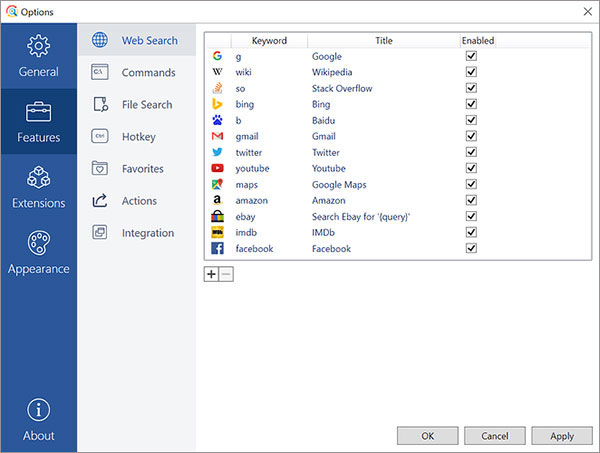This screenshot has width=600, height=453.
Task: Click the Youtube play icon
Action: click(x=217, y=169)
